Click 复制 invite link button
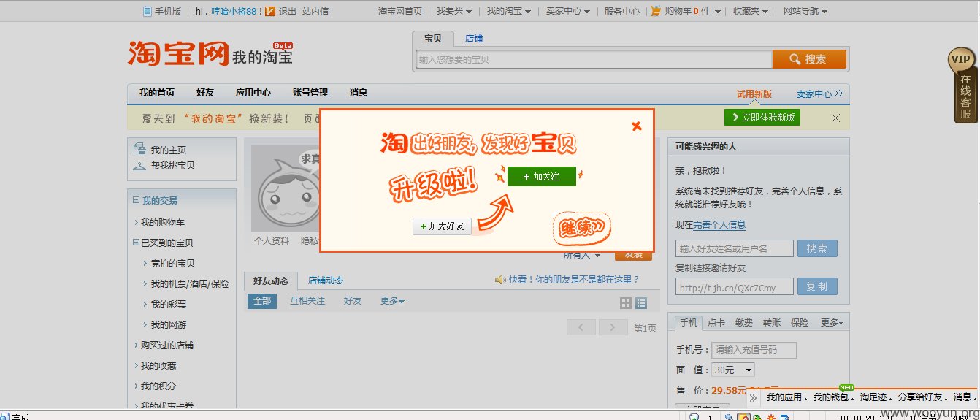 click(x=817, y=287)
